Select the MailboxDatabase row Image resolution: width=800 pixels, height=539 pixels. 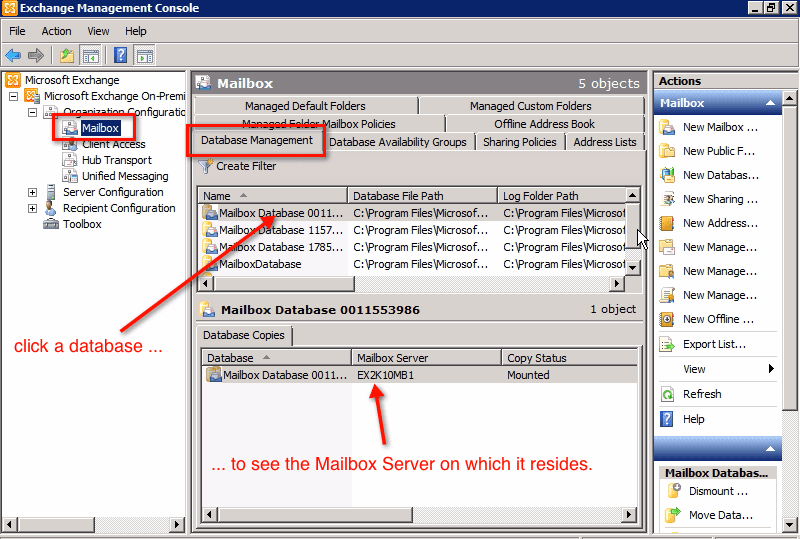pyautogui.click(x=411, y=264)
